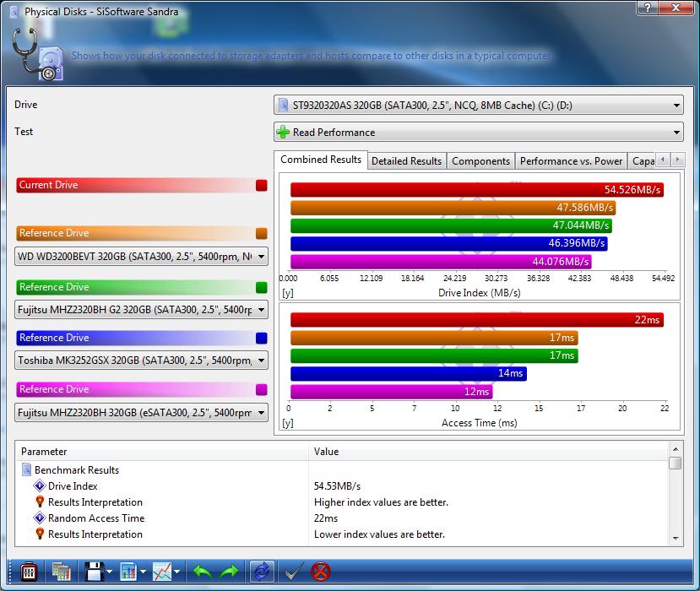Switch to the partially visible Capa tab

click(x=642, y=161)
